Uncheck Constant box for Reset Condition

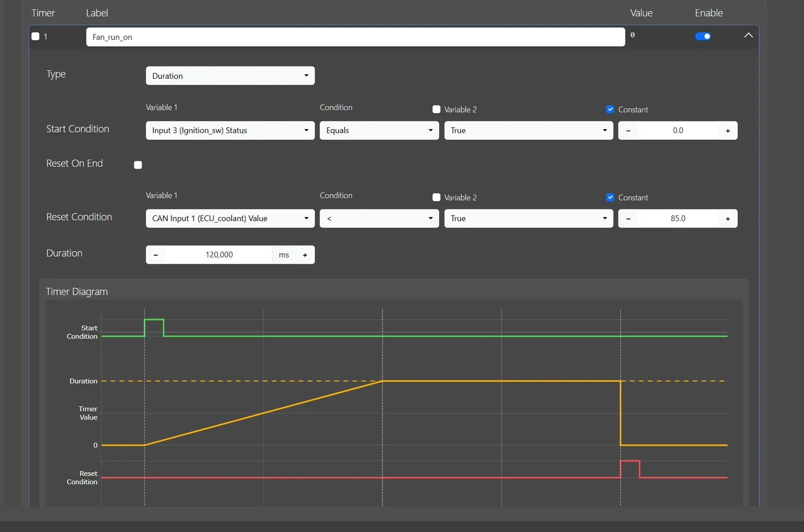click(x=610, y=197)
